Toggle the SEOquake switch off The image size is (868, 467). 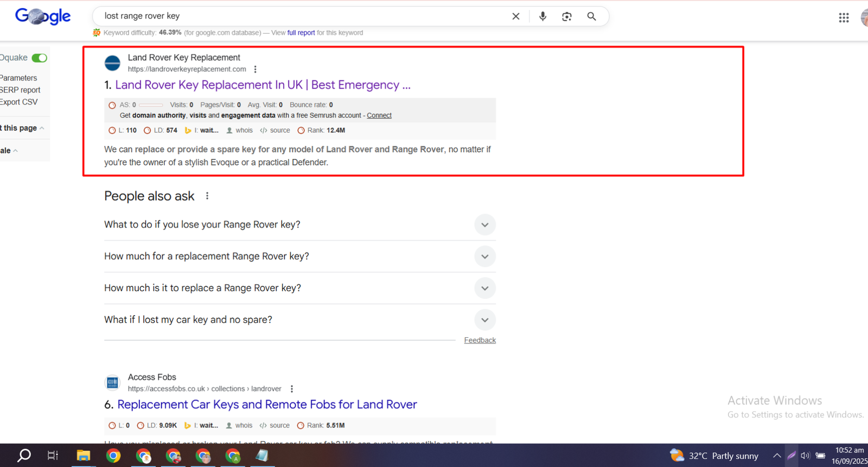(x=39, y=58)
